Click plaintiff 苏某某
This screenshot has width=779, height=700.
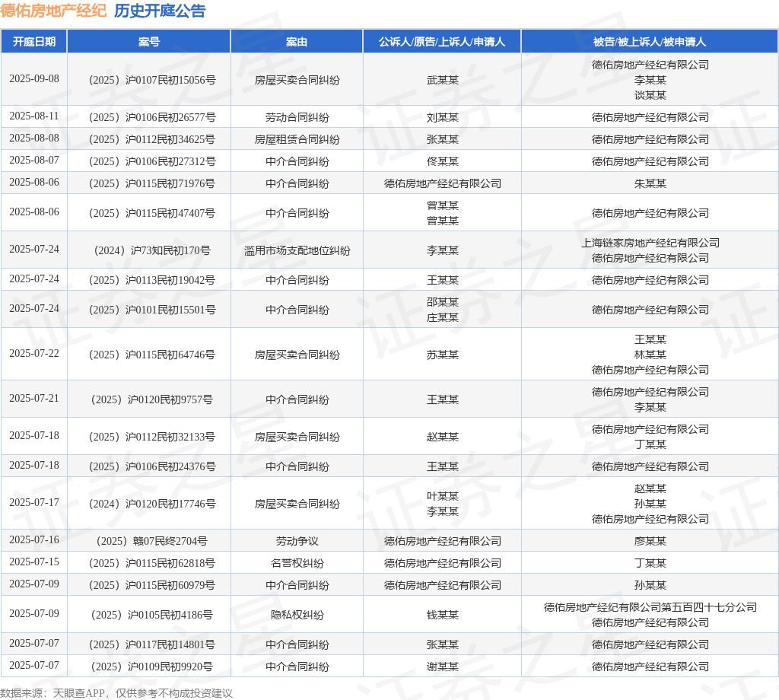tap(442, 355)
